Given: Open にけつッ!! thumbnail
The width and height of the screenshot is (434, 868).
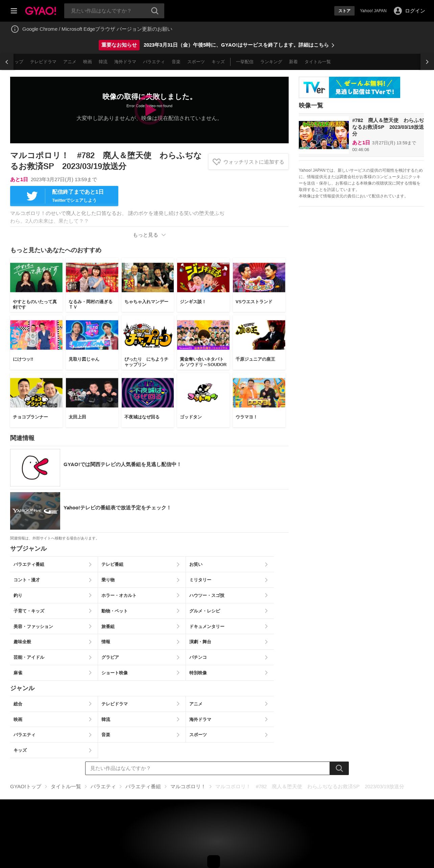Looking at the screenshot, I should pyautogui.click(x=36, y=335).
